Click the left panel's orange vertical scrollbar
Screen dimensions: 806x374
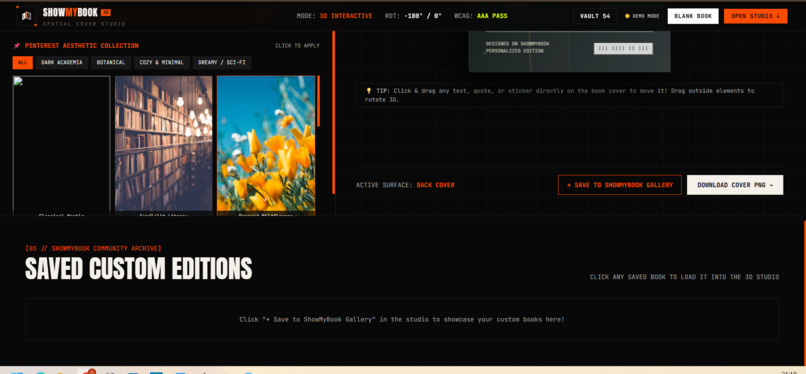click(334, 113)
